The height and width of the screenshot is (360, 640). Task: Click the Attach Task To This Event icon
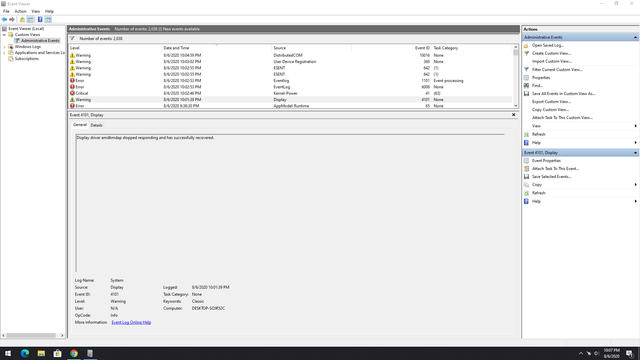tap(527, 169)
